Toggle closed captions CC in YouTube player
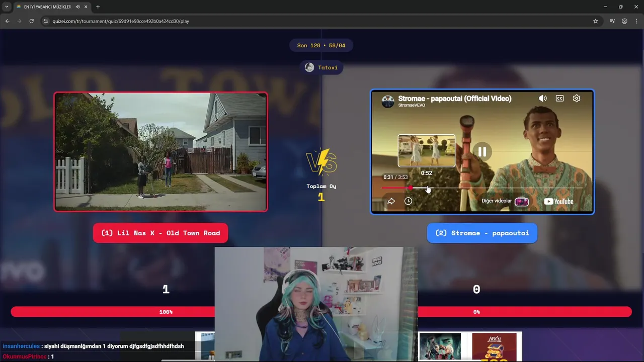The image size is (644, 362). coord(559,99)
